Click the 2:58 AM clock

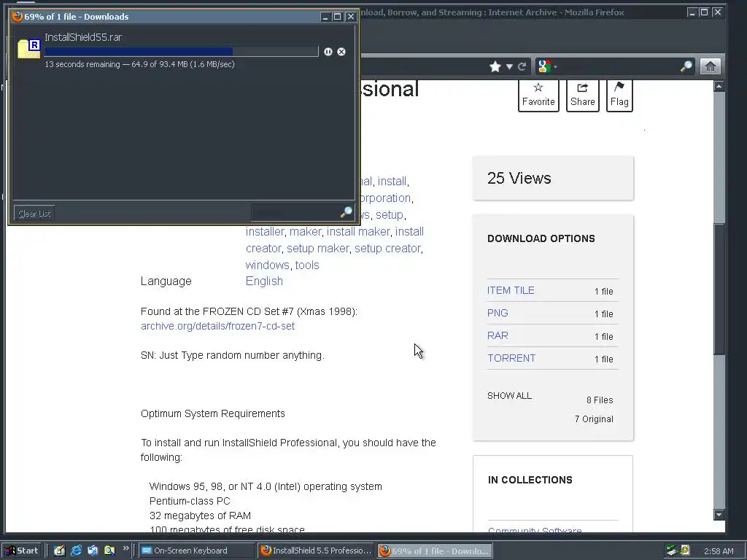[x=719, y=551]
